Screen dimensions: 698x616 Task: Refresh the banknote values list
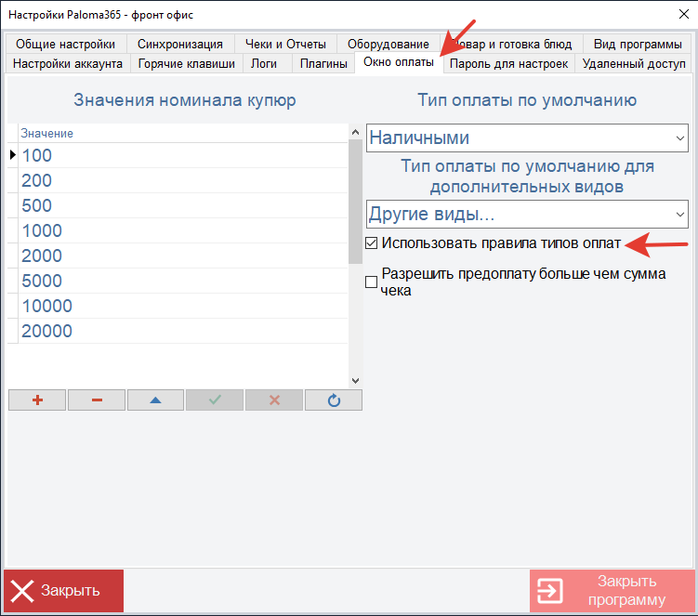pyautogui.click(x=334, y=400)
